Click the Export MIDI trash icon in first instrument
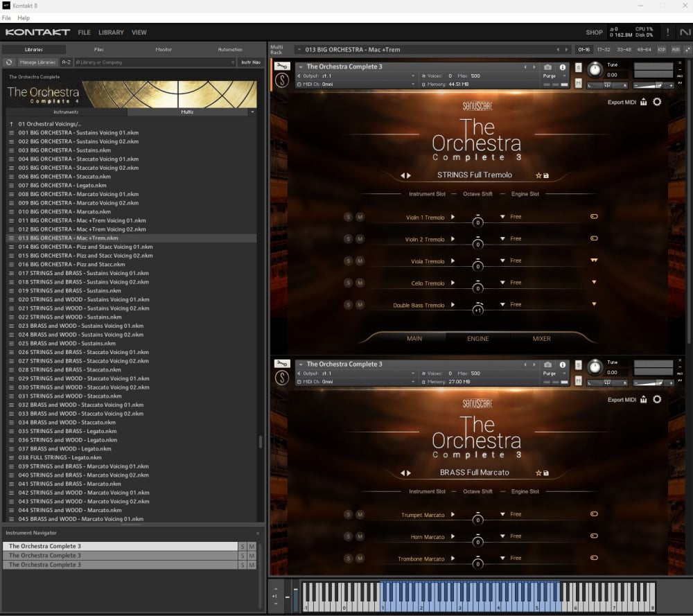 tap(644, 102)
